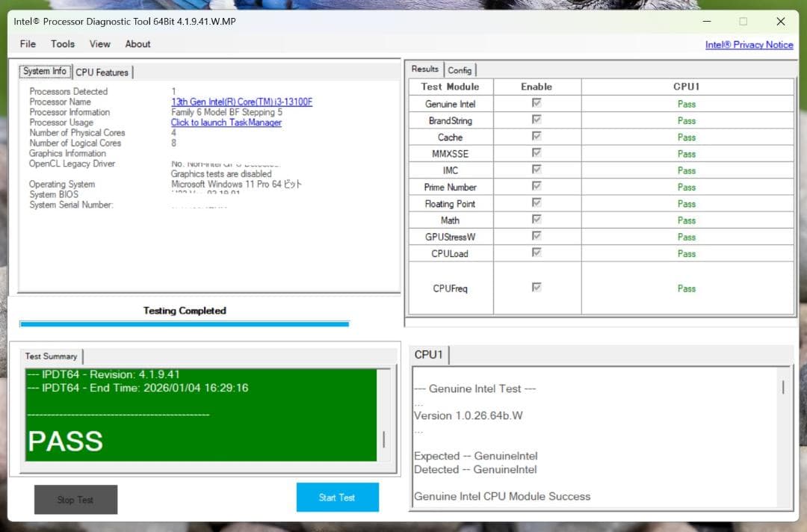This screenshot has height=532, width=807.
Task: Click to launch Task Manager link
Action: [x=226, y=123]
